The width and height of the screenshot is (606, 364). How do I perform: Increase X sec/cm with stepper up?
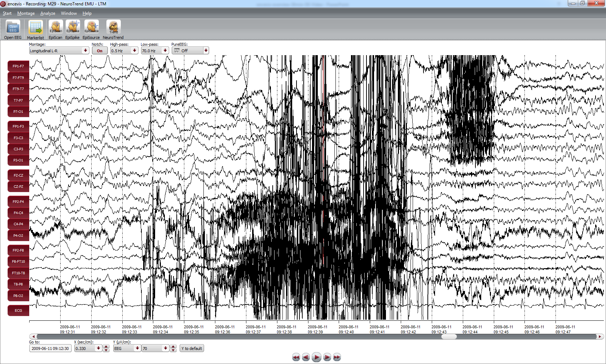tap(106, 347)
